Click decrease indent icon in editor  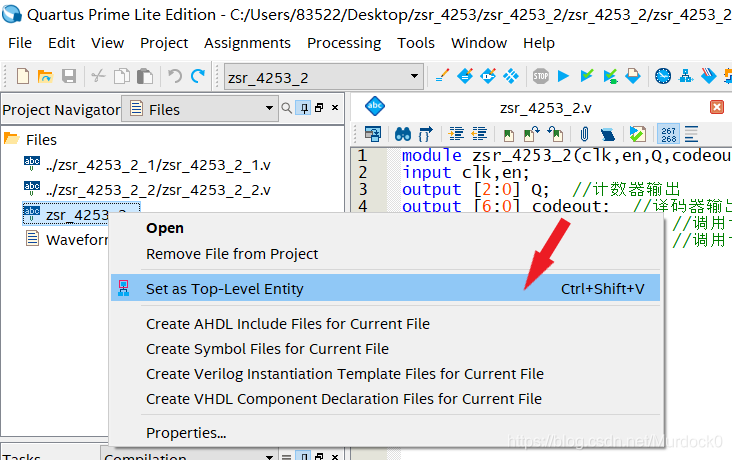coord(479,134)
